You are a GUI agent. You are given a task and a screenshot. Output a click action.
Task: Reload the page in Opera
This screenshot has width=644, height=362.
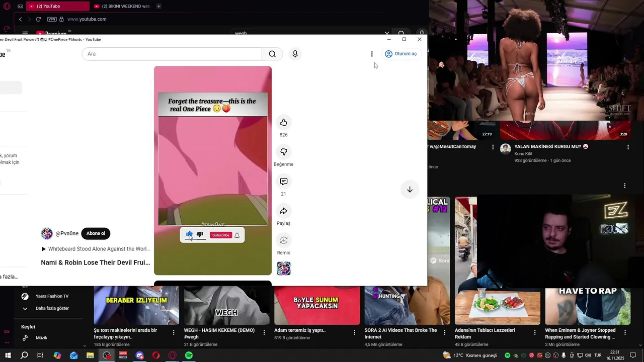point(38,19)
